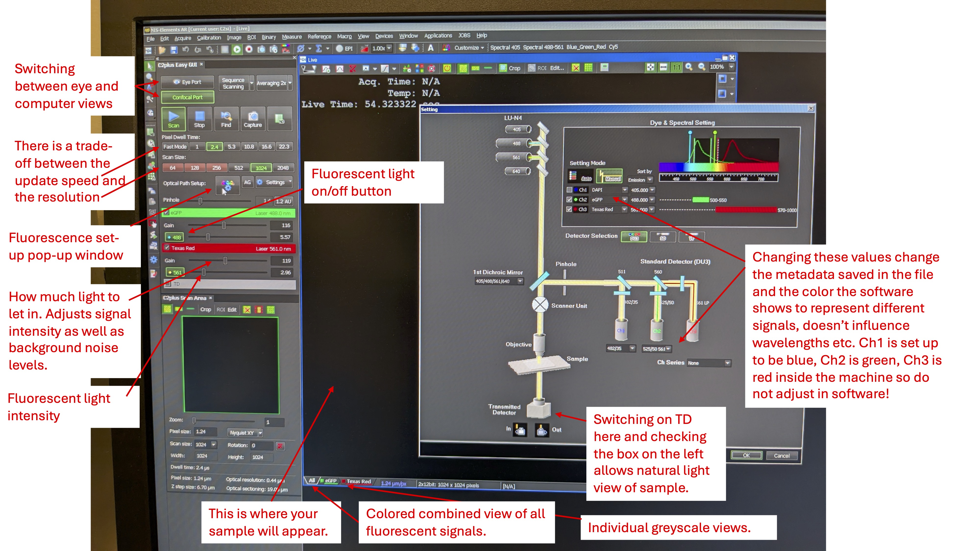Toggle the 488 laser on/off button
This screenshot has height=551, width=980.
point(175,237)
